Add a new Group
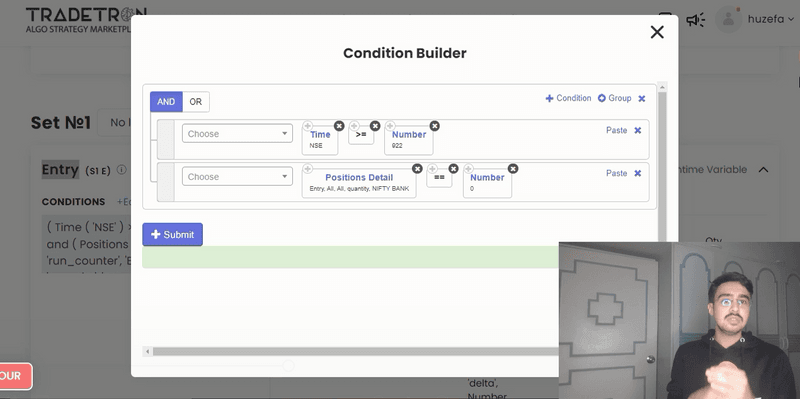 [614, 98]
